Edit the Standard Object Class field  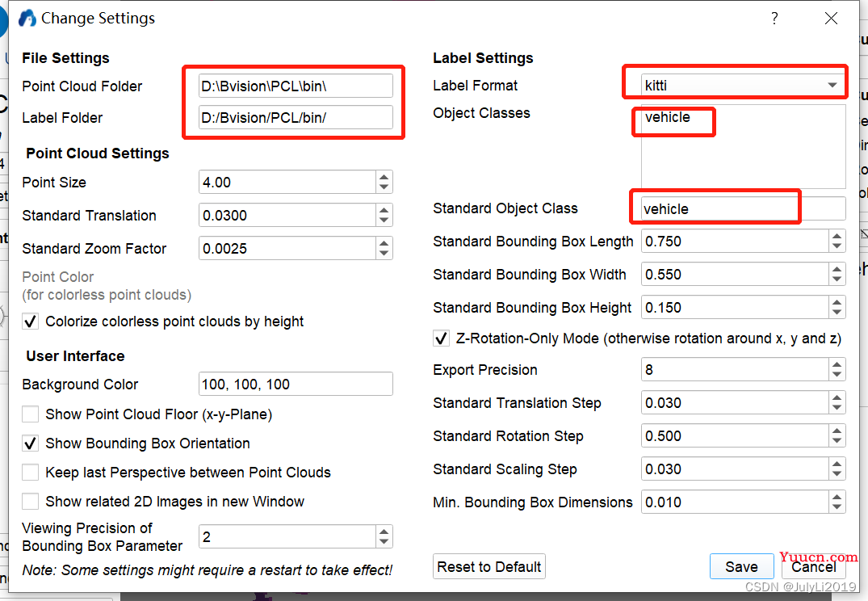[744, 209]
